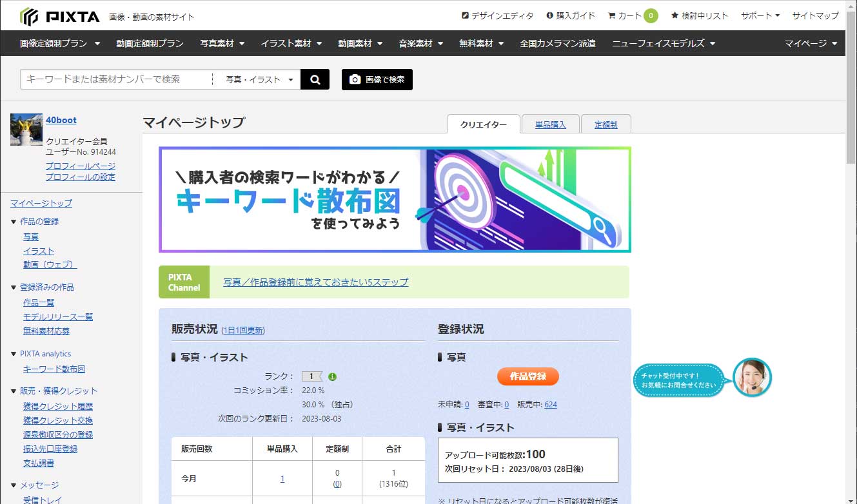Screen dimensions: 857x504
Task: Switch to the 単品購入 tab
Action: pyautogui.click(x=550, y=124)
